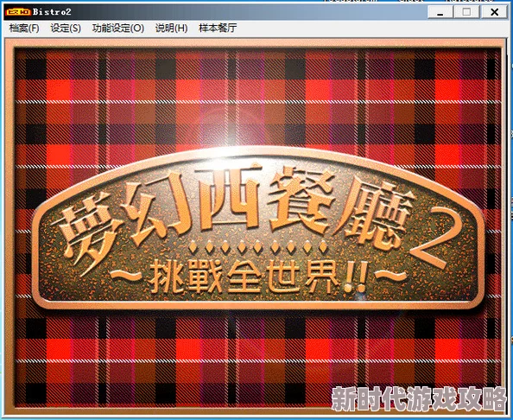This screenshot has width=513, height=420.
Task: Minimize the Bistro2 window
Action: click(440, 12)
